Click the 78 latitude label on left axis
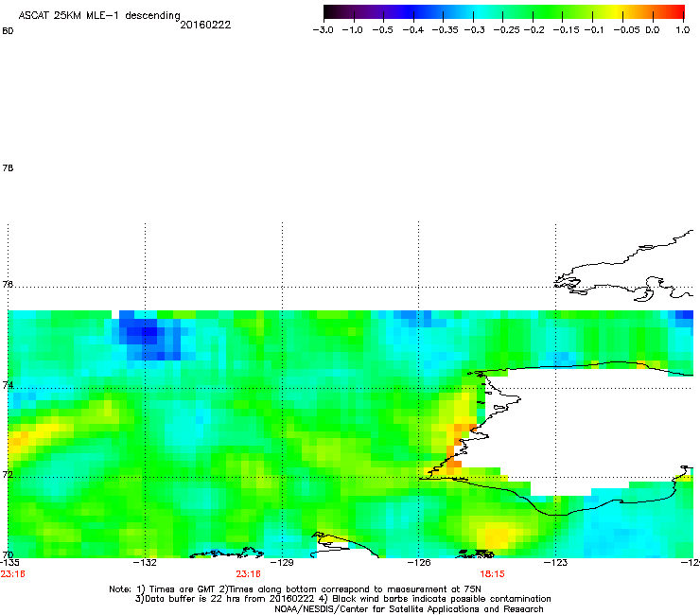Screen dimensions: 700x615 coord(8,167)
